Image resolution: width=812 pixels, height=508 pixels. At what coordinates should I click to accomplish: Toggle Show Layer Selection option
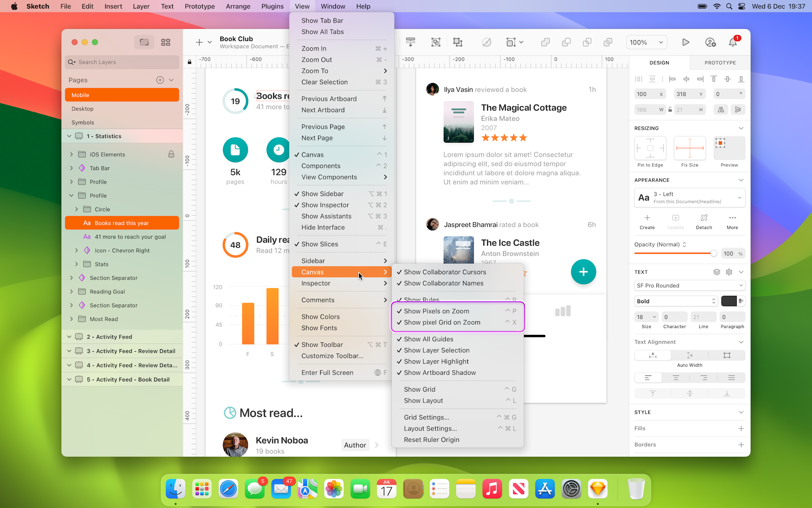pyautogui.click(x=458, y=350)
